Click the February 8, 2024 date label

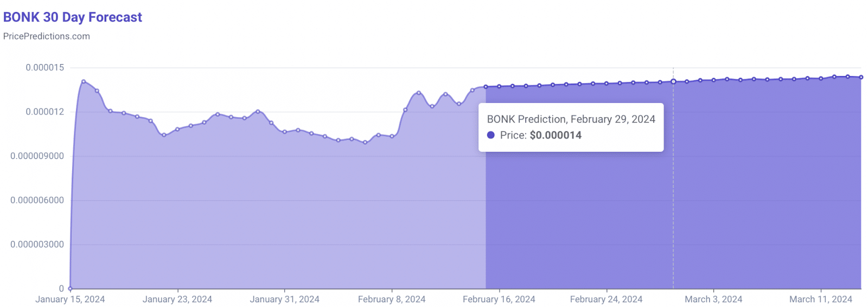click(392, 299)
